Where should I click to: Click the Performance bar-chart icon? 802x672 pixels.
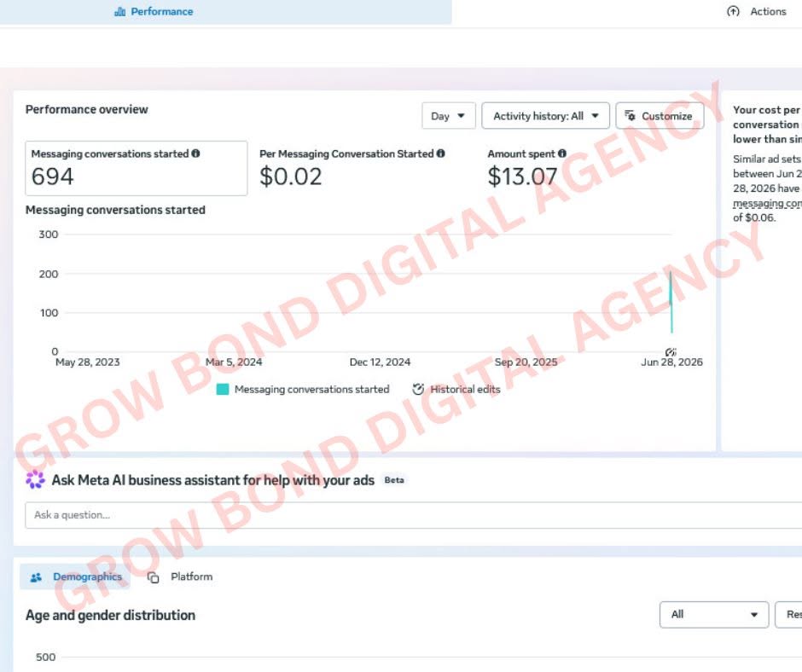(119, 11)
